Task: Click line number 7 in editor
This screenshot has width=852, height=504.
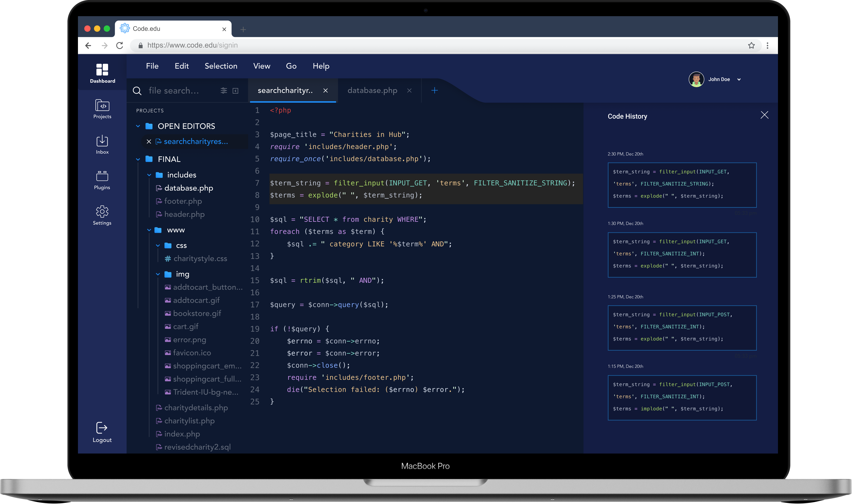Action: pos(257,184)
